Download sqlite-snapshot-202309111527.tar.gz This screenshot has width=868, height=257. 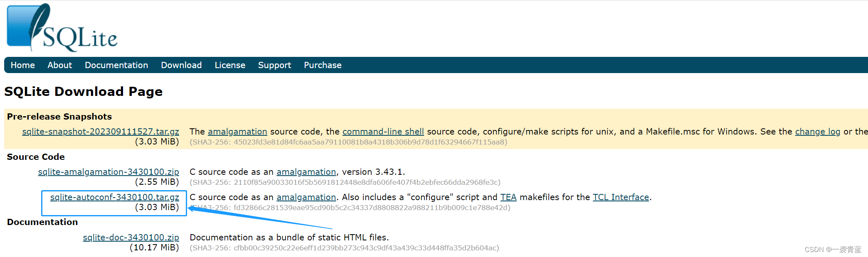pos(101,132)
